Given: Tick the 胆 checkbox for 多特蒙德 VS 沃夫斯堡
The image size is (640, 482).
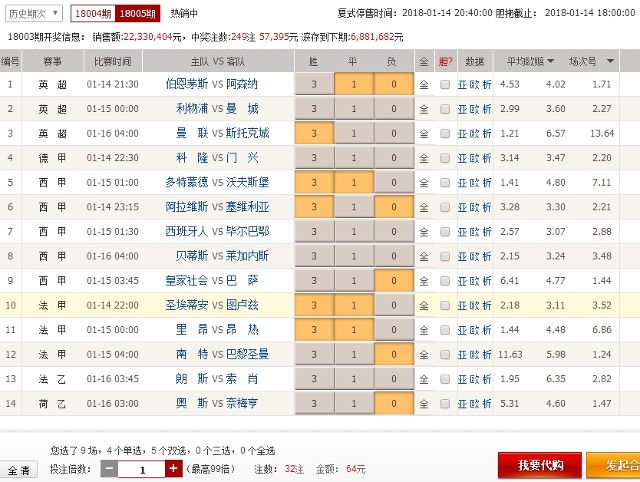Looking at the screenshot, I should pyautogui.click(x=445, y=182).
